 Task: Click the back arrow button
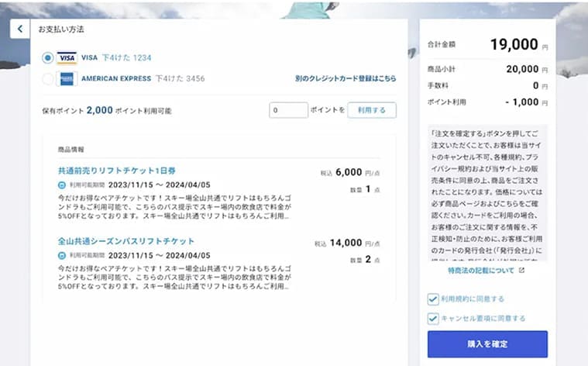pos(19,29)
